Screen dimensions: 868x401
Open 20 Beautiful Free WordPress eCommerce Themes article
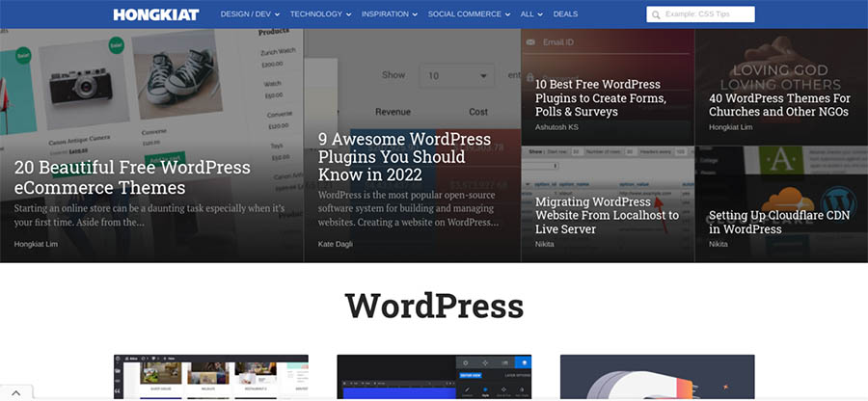click(x=132, y=177)
